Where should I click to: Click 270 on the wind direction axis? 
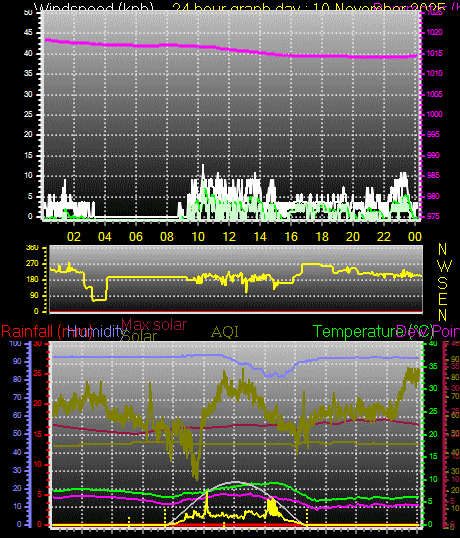point(32,264)
